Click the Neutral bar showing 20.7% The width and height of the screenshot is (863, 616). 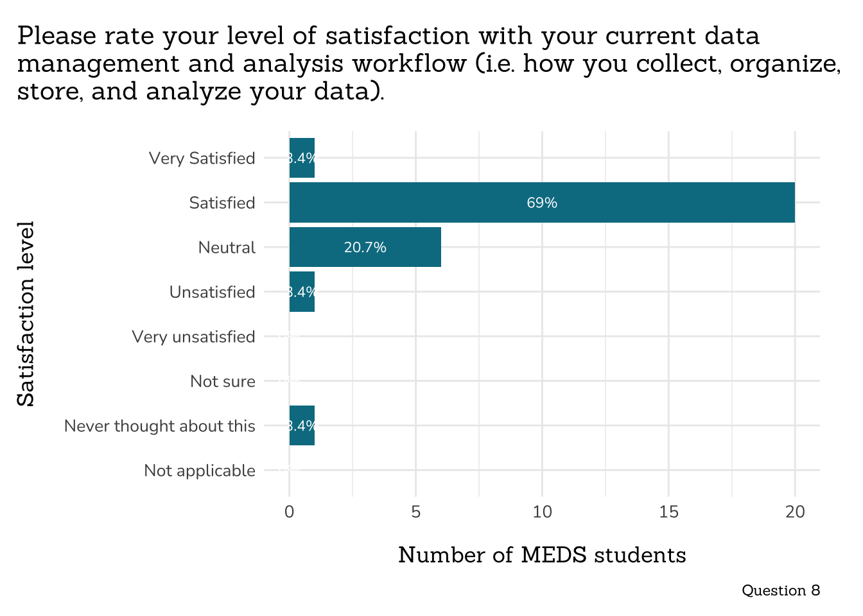(x=365, y=248)
